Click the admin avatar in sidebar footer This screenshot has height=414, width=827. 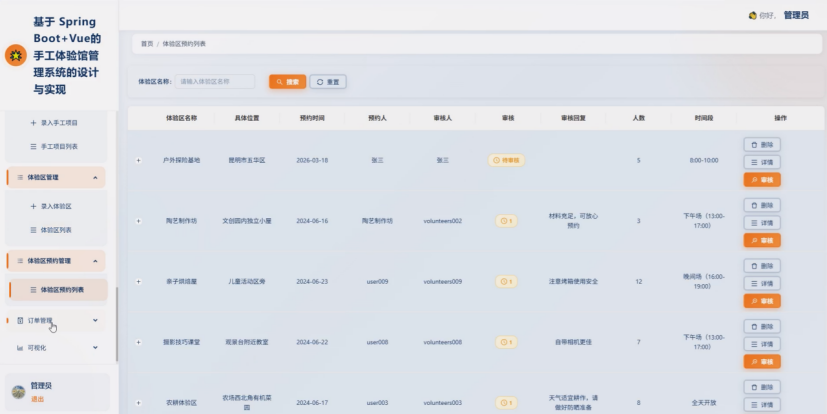pos(18,392)
